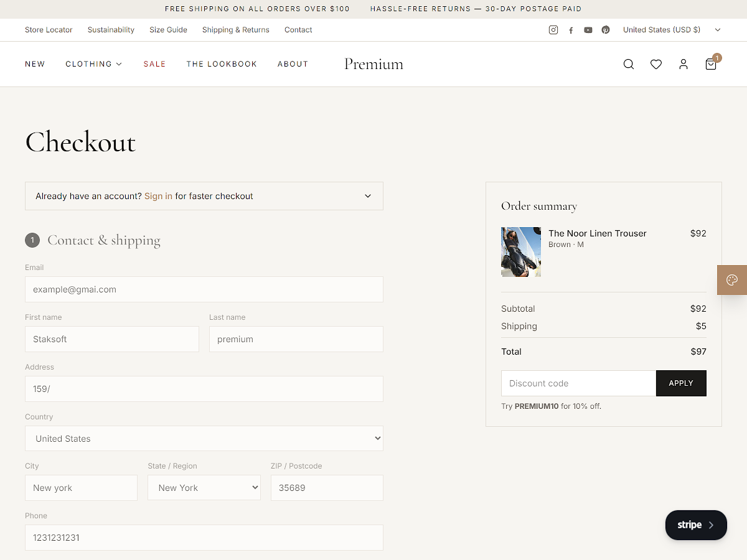Open the Pinterest social icon
747x560 pixels.
(606, 30)
